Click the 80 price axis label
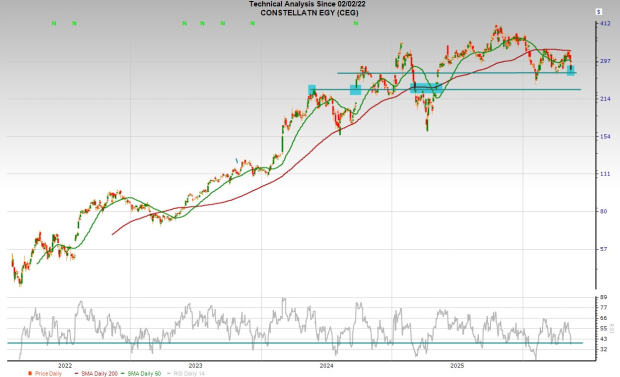 (x=603, y=211)
